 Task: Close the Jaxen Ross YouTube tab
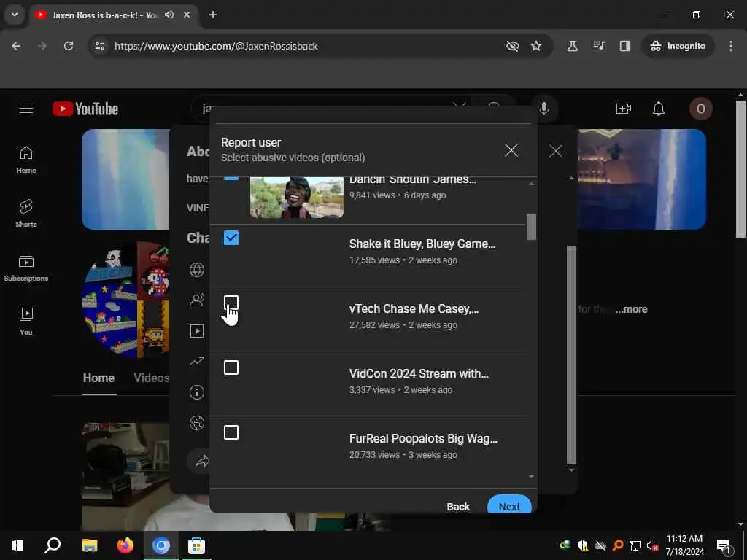pyautogui.click(x=187, y=15)
